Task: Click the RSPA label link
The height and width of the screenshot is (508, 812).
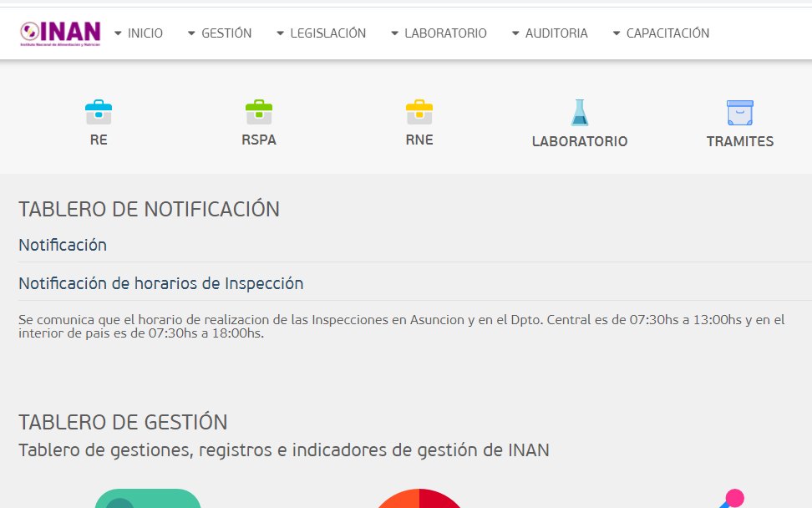Action: point(259,140)
